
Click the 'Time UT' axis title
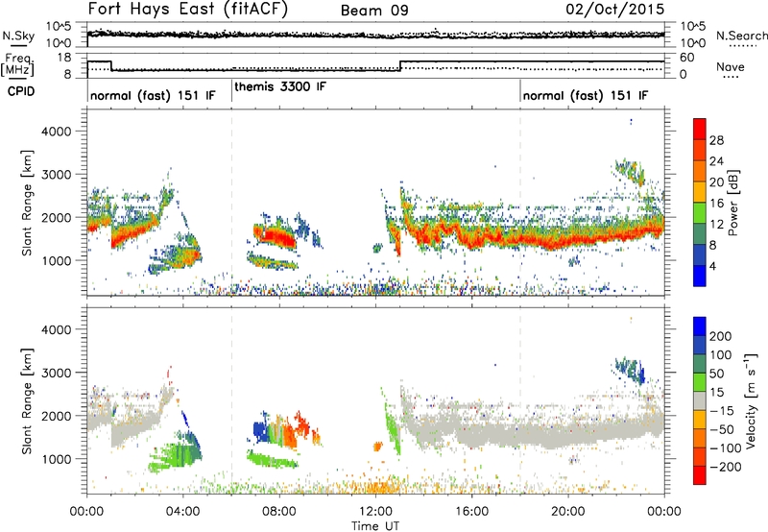pos(375,525)
